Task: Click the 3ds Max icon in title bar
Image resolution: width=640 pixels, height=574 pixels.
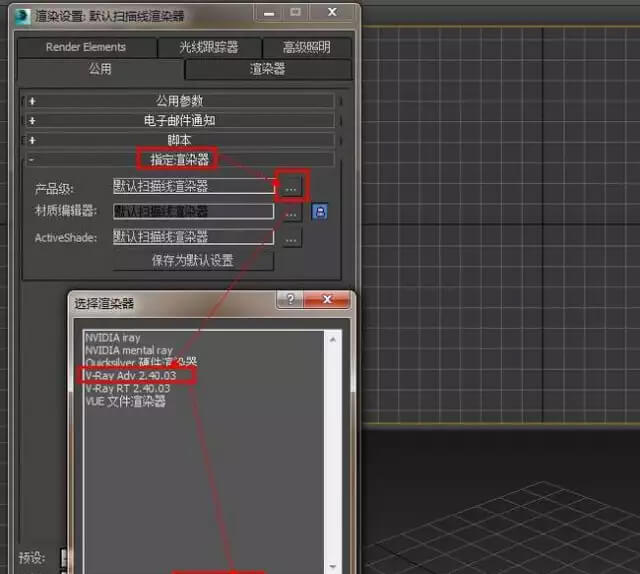Action: 23,17
